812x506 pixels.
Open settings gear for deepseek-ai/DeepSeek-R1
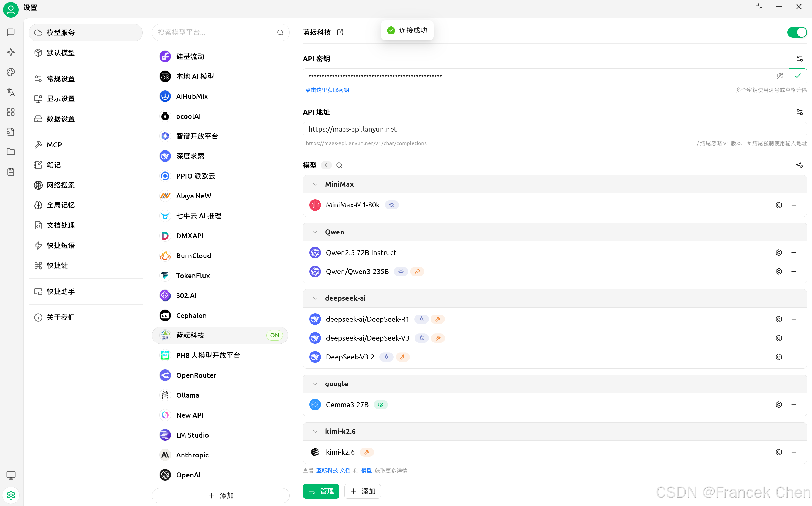778,319
